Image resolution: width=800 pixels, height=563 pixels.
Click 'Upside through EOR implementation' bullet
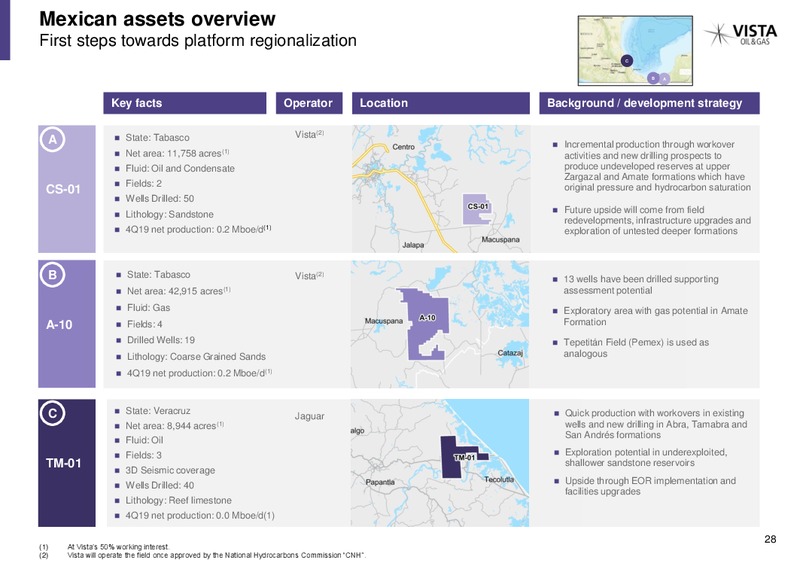[x=651, y=486]
